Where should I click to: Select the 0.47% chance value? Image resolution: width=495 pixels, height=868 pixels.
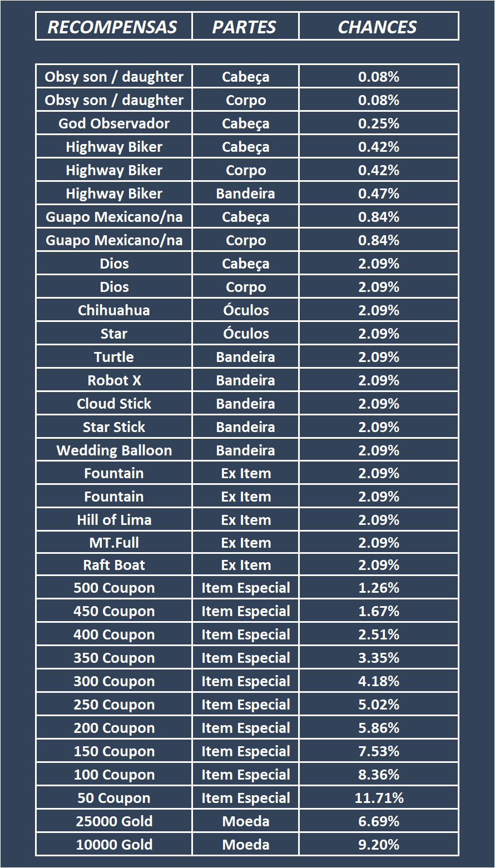[378, 194]
